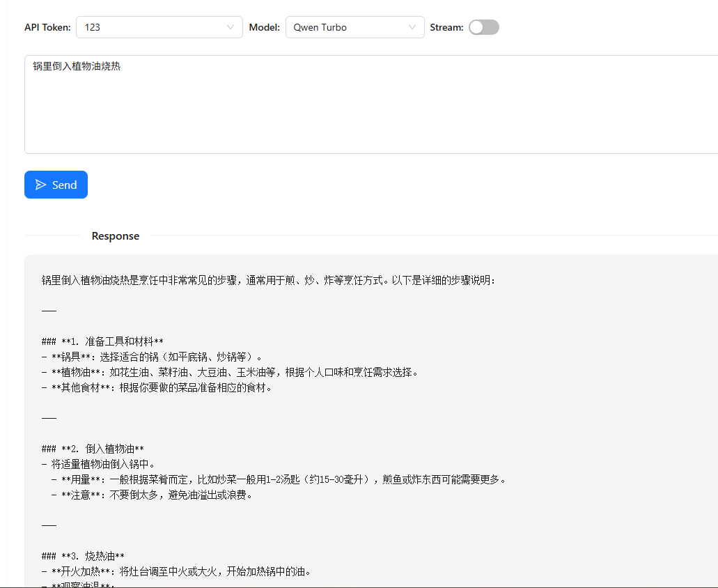Click the paper plane icon on Send
The image size is (718, 588).
point(41,185)
